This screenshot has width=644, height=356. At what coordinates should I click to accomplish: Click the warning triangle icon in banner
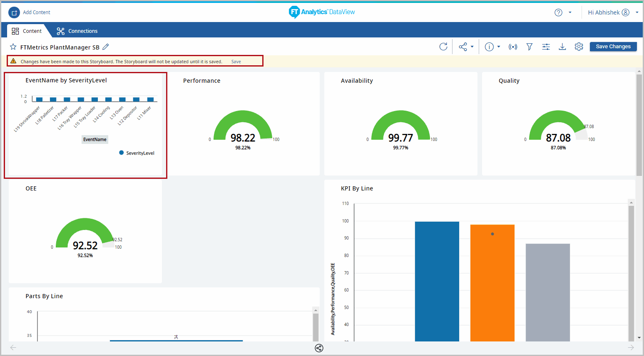point(13,61)
